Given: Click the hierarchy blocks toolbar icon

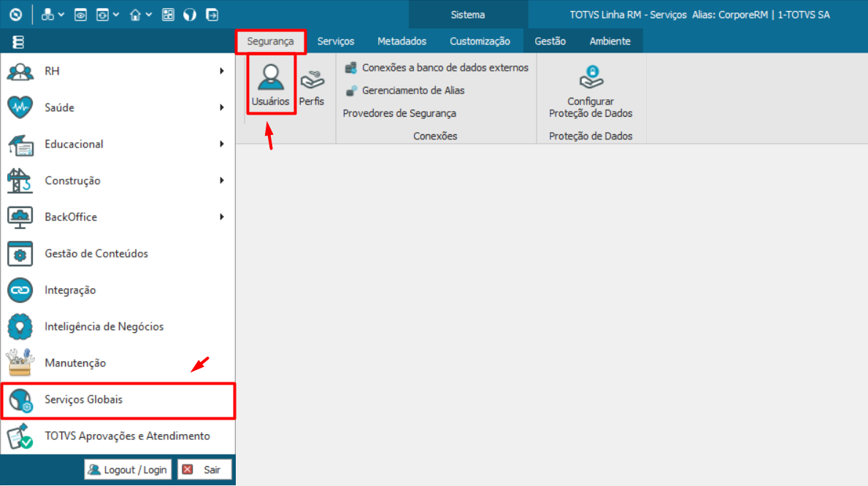Looking at the screenshot, I should click(47, 15).
